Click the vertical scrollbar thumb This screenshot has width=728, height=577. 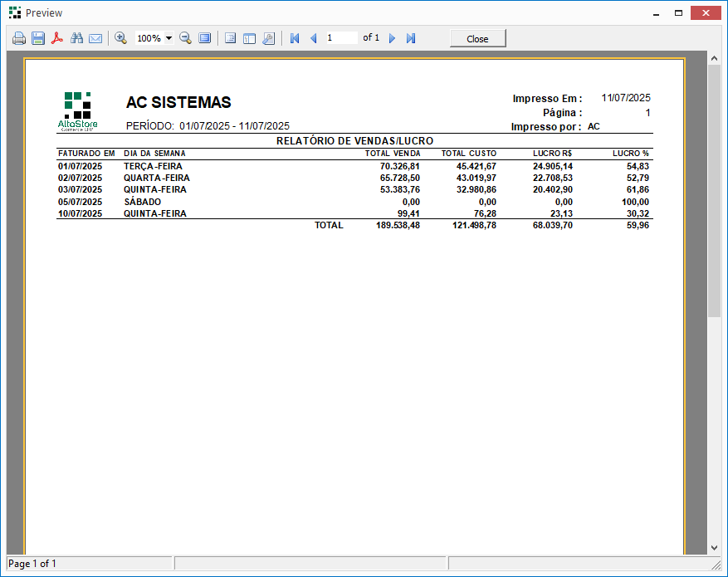pos(714,191)
